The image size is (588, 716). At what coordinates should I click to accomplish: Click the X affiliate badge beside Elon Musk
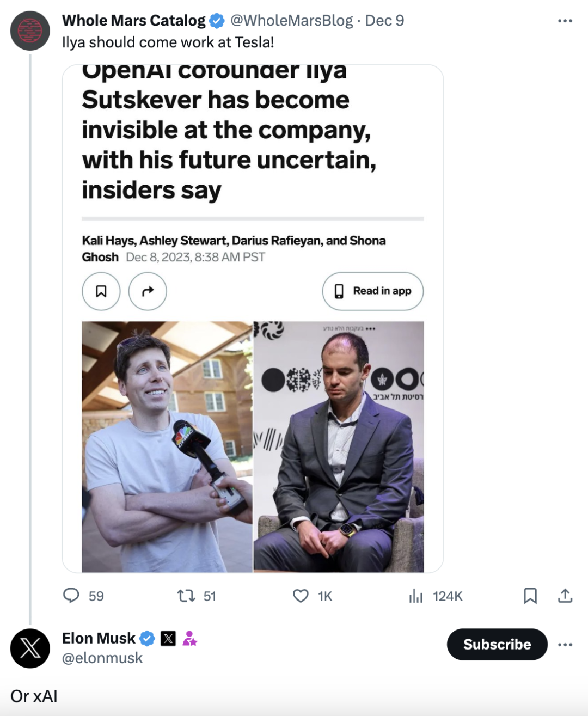[168, 638]
